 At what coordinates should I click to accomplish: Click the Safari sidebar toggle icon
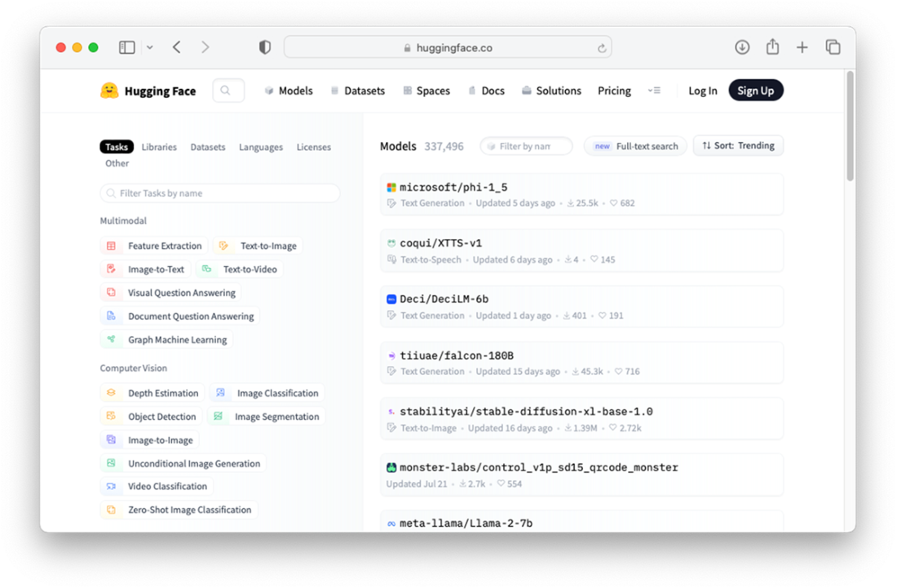[126, 47]
